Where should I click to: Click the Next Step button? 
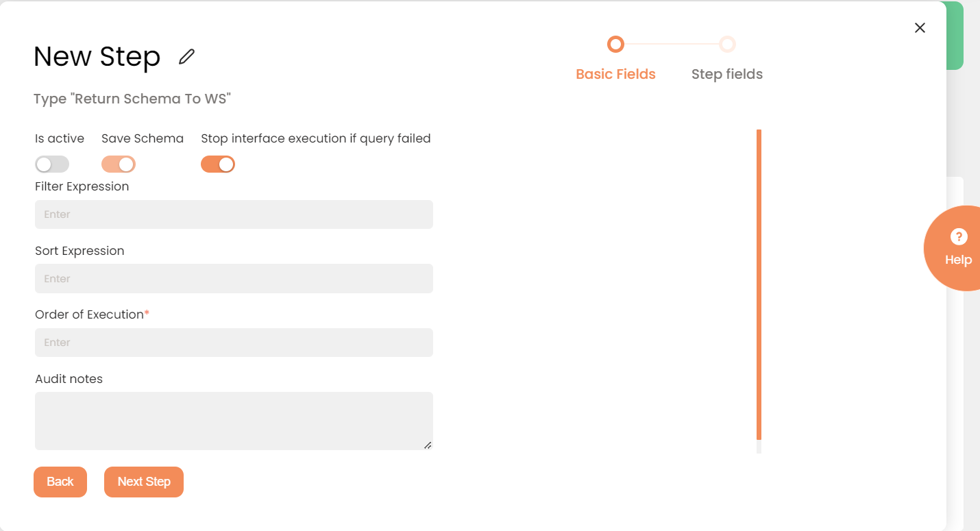coord(144,482)
